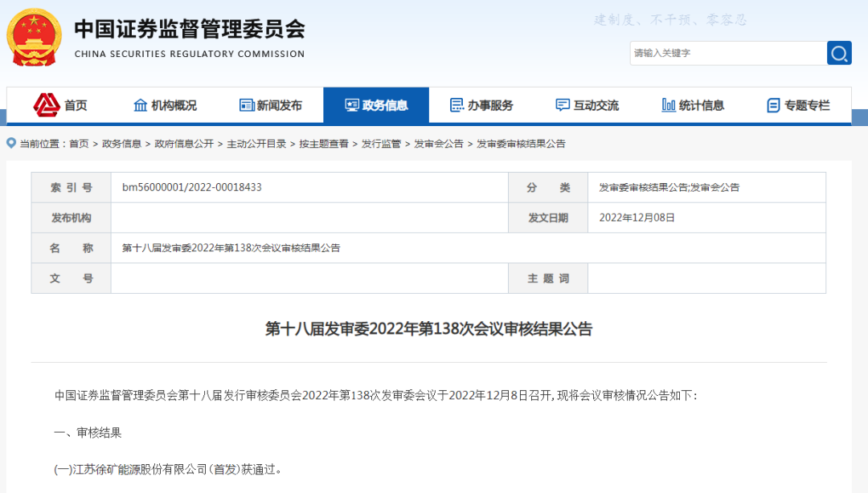The height and width of the screenshot is (493, 868).
Task: Click the bar chart icon beside 统计信息
Action: click(668, 105)
